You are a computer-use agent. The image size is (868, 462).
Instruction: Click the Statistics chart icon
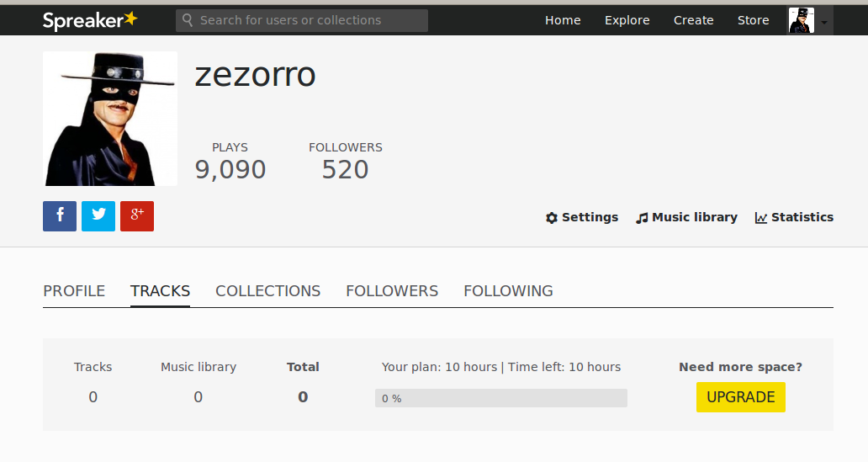(761, 218)
